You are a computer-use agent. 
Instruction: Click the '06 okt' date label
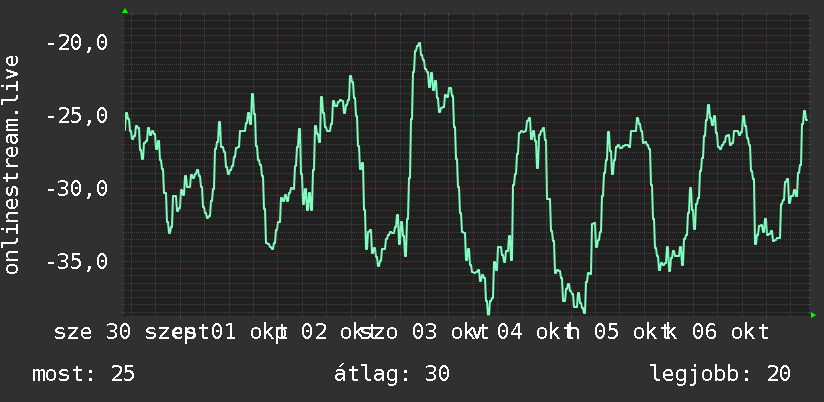[731, 333]
